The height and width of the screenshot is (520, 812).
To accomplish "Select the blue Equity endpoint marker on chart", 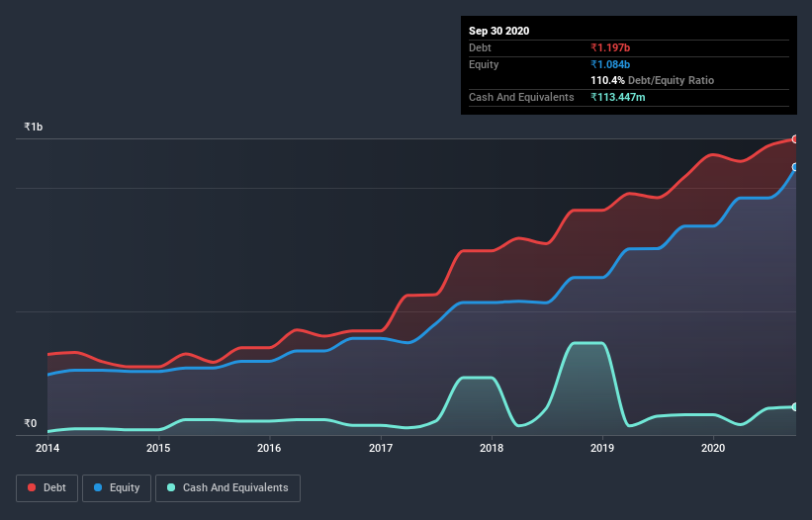I will pyautogui.click(x=794, y=167).
